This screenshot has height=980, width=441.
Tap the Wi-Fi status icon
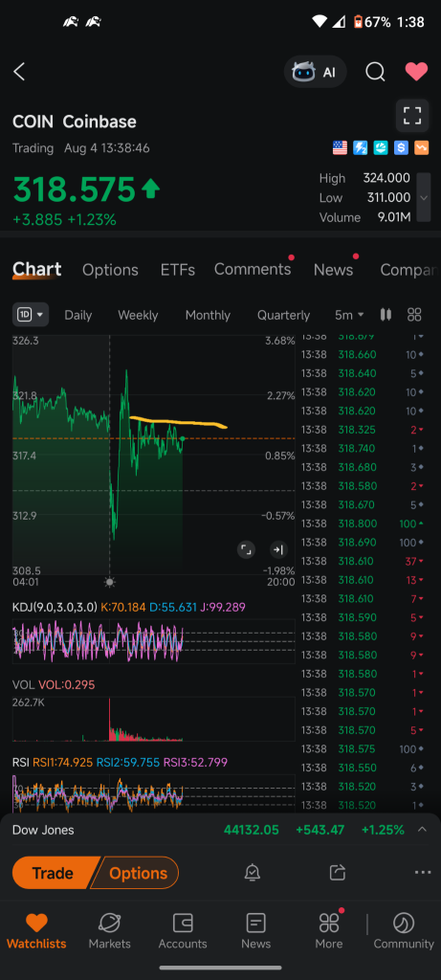[x=320, y=22]
